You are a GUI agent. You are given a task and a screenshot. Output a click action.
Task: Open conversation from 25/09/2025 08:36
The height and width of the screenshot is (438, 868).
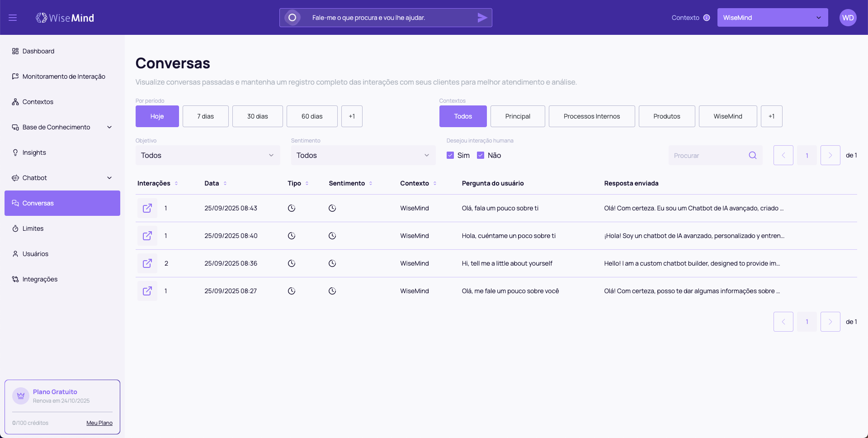tap(147, 263)
